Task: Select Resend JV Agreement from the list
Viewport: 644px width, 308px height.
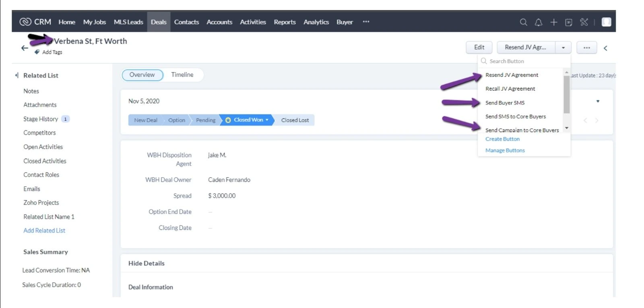Action: point(512,75)
